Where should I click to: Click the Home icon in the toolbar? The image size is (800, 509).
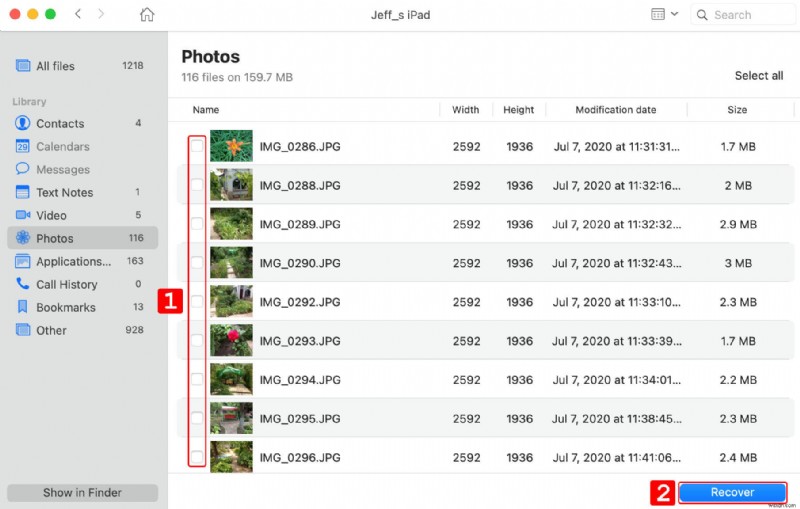[x=147, y=15]
